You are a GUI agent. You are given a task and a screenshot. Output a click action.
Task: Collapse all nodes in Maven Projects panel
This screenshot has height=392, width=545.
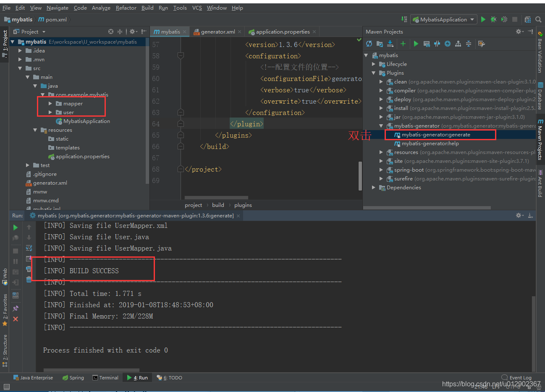coord(469,44)
